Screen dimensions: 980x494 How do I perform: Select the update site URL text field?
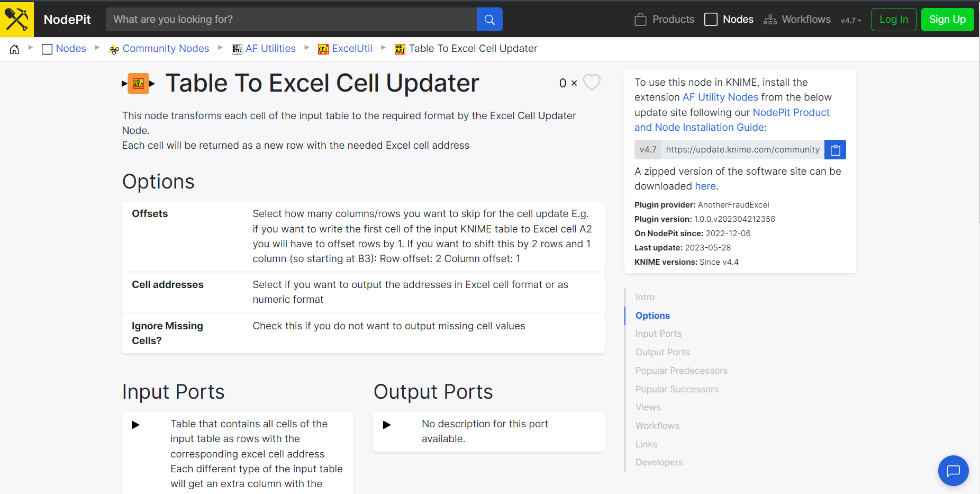pos(742,150)
